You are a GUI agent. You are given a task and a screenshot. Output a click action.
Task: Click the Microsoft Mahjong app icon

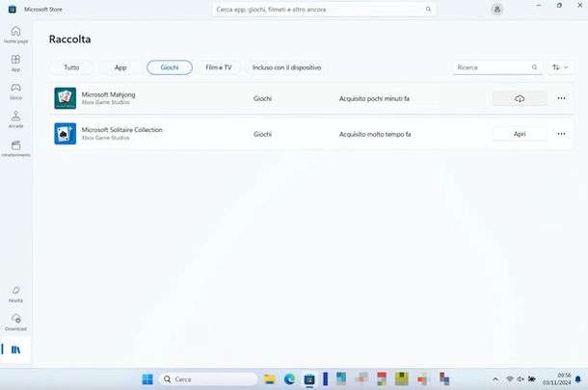coord(66,98)
